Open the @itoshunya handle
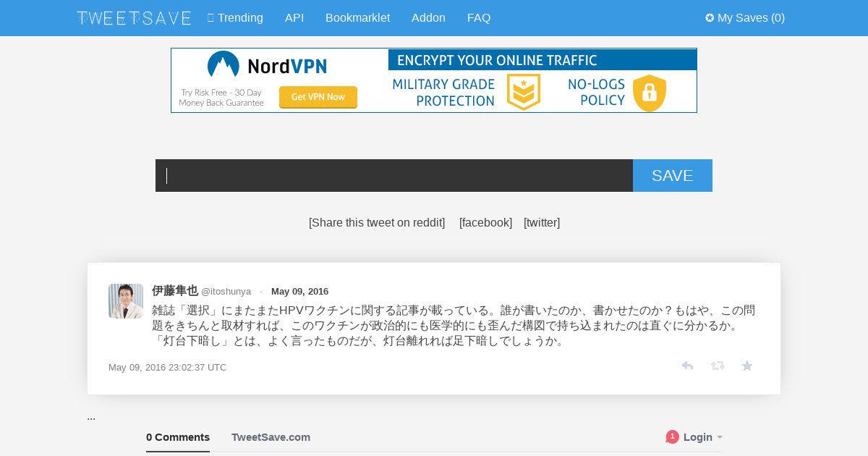The image size is (868, 456). [226, 292]
